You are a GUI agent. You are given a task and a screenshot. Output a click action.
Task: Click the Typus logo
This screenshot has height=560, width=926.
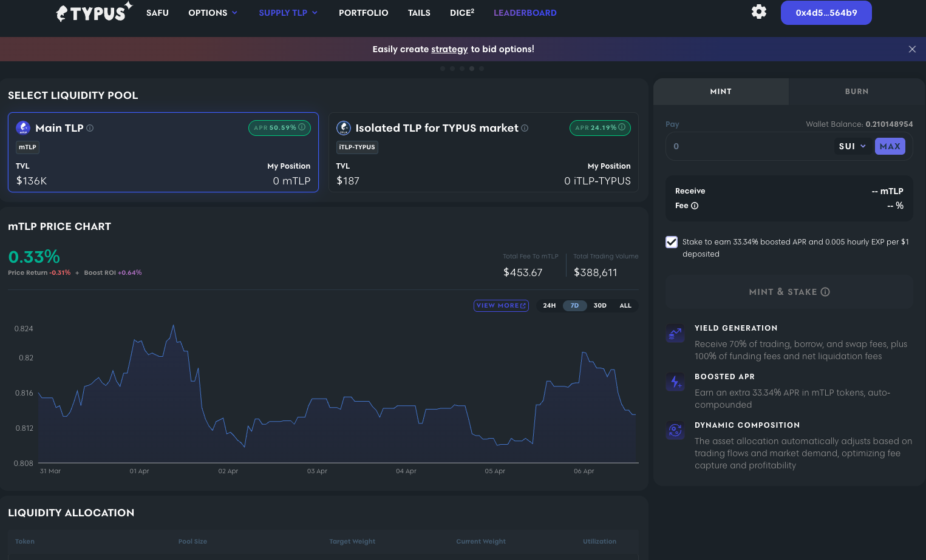tap(94, 12)
